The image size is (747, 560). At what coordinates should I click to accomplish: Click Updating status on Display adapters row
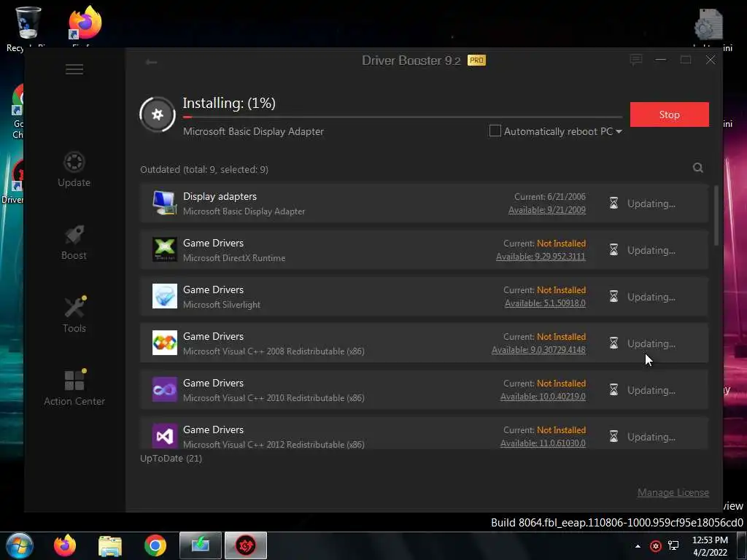pyautogui.click(x=651, y=204)
